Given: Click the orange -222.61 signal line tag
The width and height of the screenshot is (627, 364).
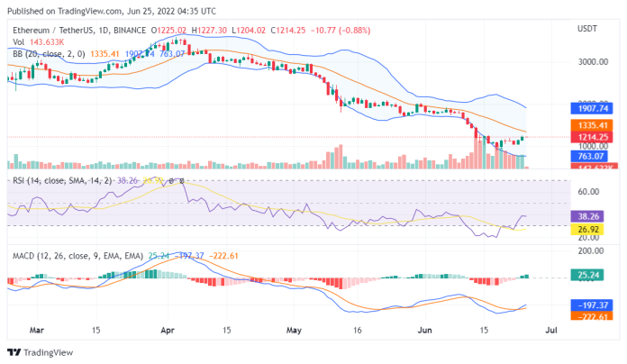Looking at the screenshot, I should (x=590, y=317).
